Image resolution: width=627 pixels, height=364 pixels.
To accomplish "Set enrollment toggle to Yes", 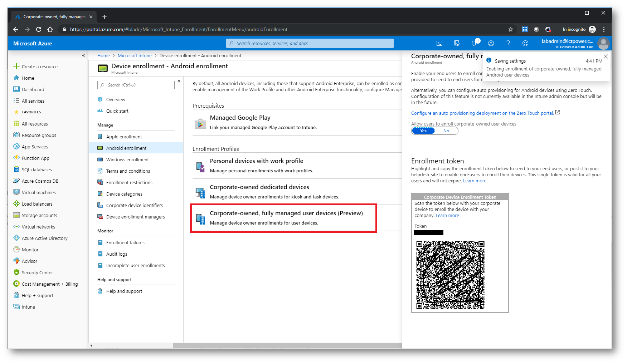I will (423, 131).
